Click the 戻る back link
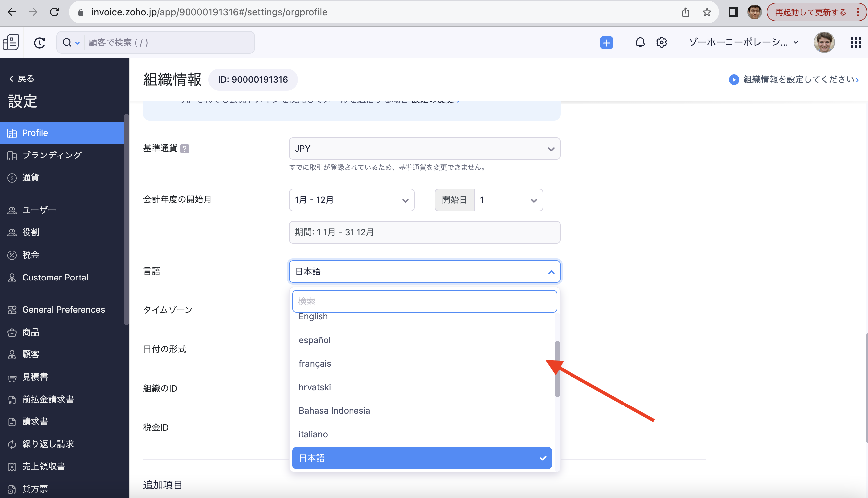This screenshot has width=868, height=498. click(22, 78)
